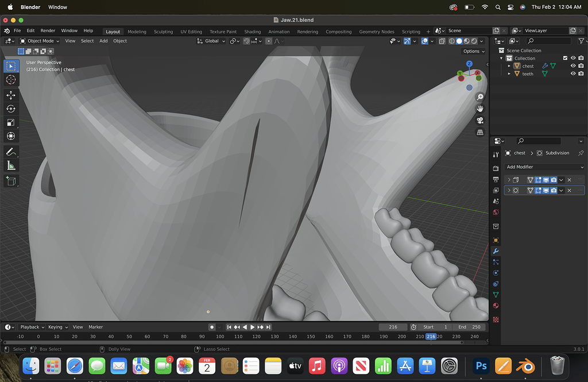
Task: Jump to the timeline start frame
Action: click(229, 327)
